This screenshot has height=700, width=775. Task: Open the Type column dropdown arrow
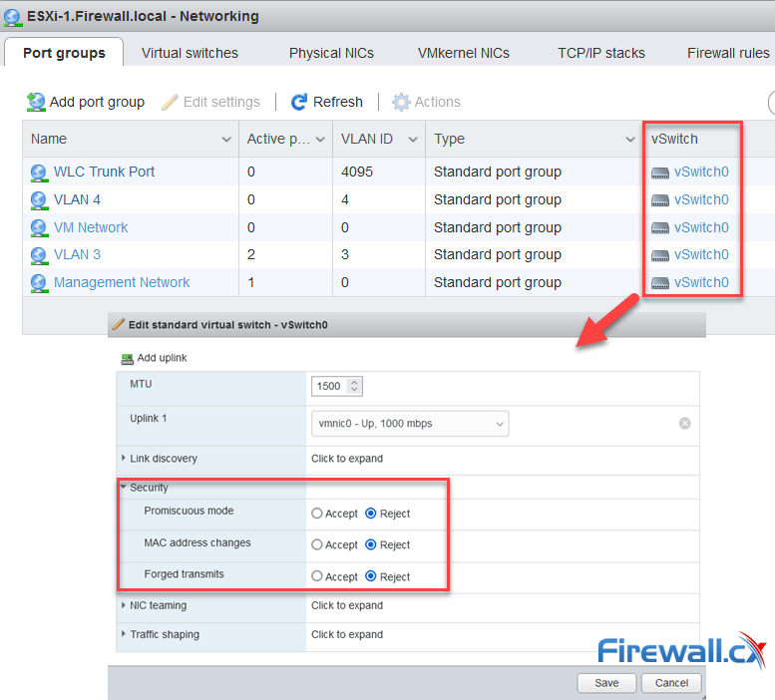pos(630,140)
